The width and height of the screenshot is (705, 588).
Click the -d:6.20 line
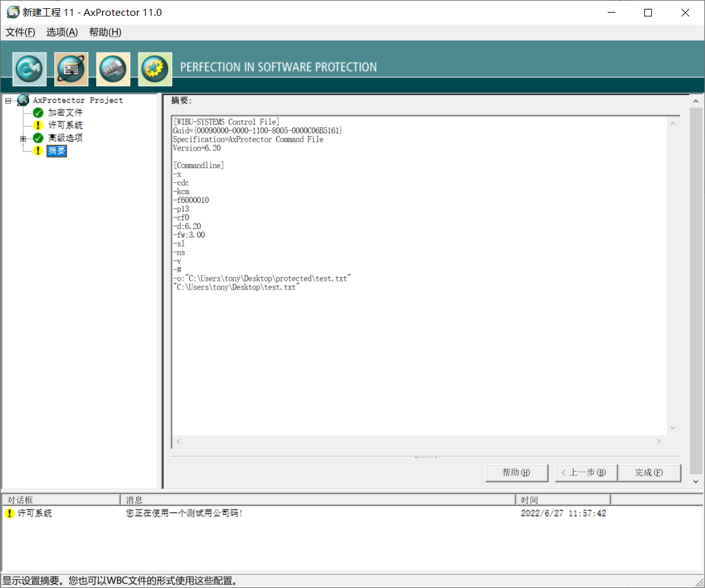tap(187, 226)
